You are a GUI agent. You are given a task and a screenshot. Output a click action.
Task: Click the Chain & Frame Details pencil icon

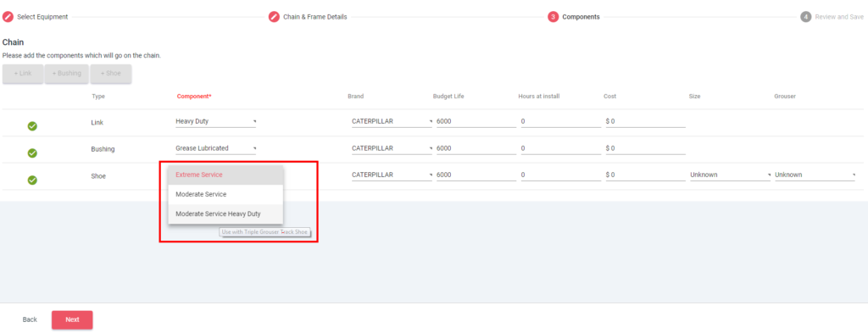tap(274, 17)
